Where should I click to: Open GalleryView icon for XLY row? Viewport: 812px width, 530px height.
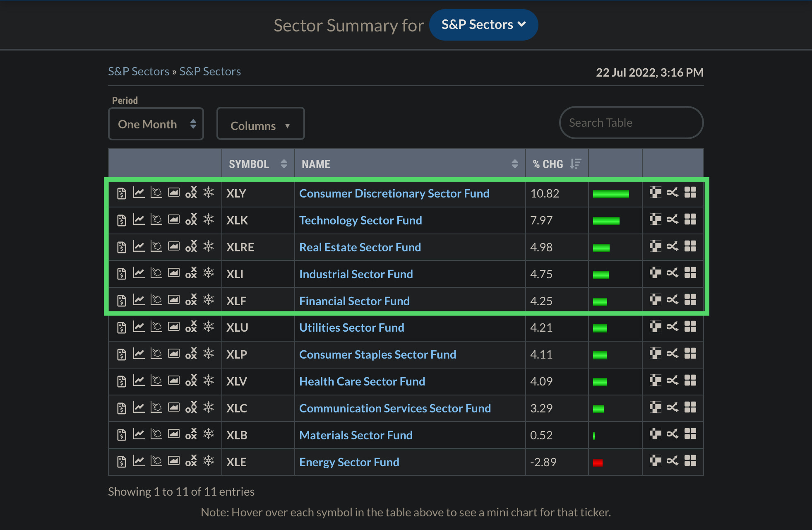coord(173,193)
